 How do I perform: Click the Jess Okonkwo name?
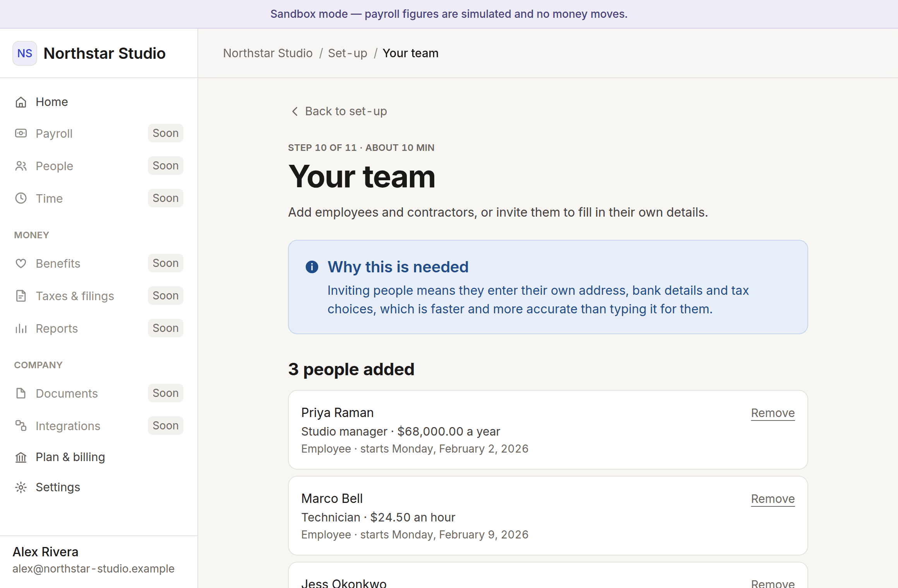pos(344,583)
